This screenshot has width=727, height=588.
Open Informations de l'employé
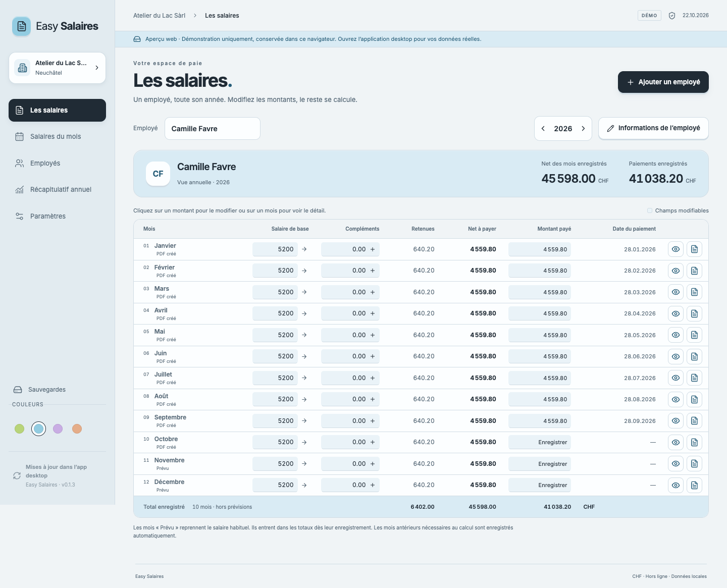coord(653,128)
